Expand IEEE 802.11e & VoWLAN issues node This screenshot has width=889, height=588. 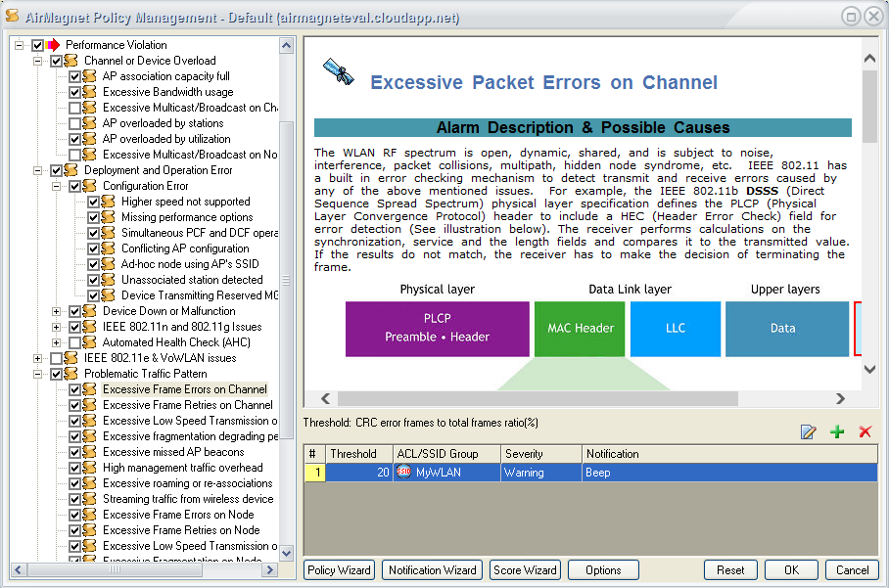37,358
